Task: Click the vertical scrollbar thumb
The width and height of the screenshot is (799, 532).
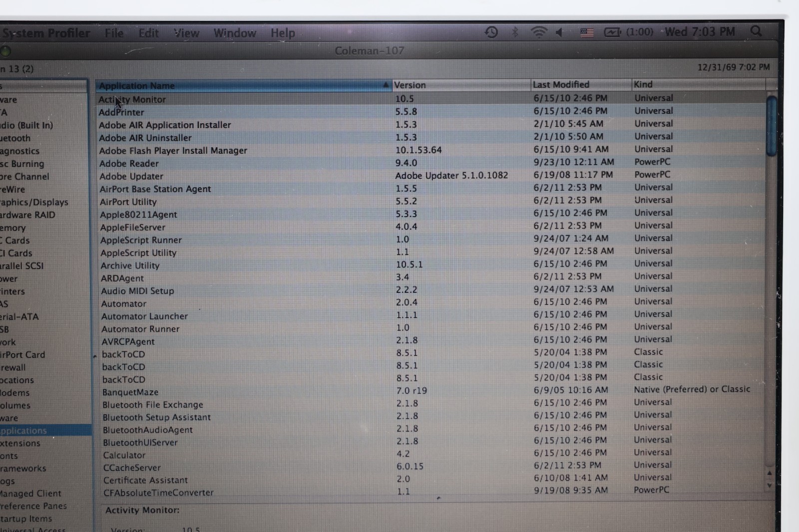Action: 772,126
